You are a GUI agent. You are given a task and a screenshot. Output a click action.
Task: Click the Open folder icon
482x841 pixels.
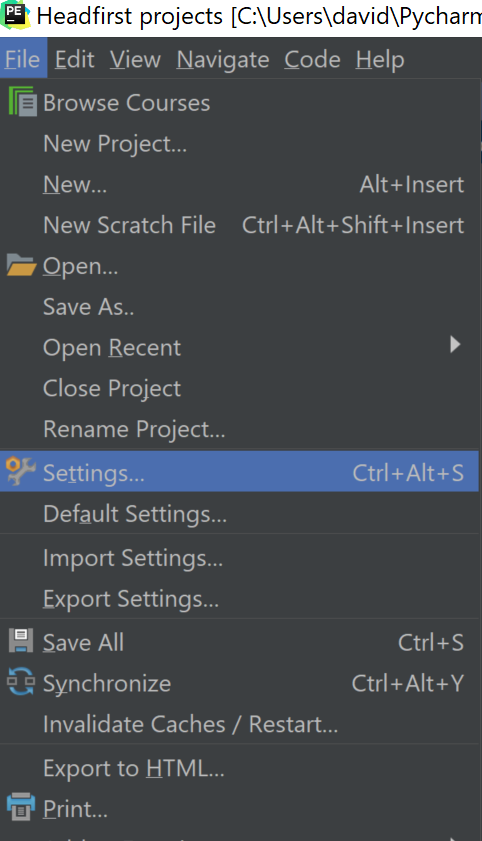pyautogui.click(x=21, y=265)
